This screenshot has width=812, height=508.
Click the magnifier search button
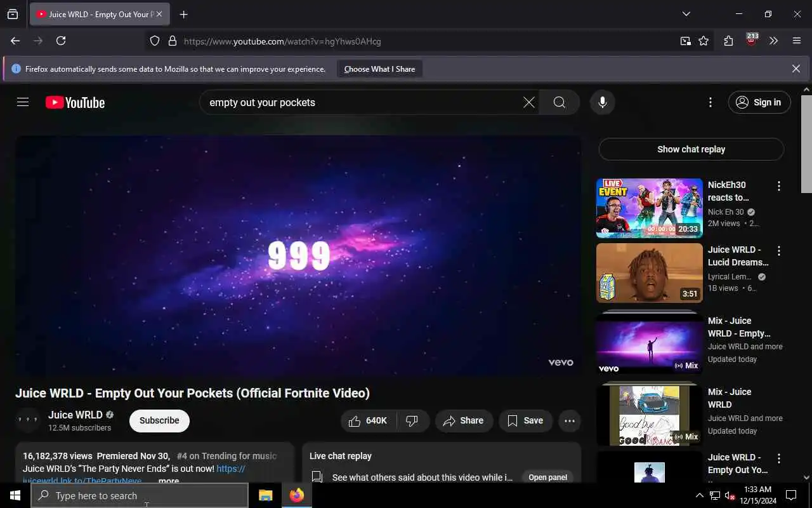coord(559,102)
